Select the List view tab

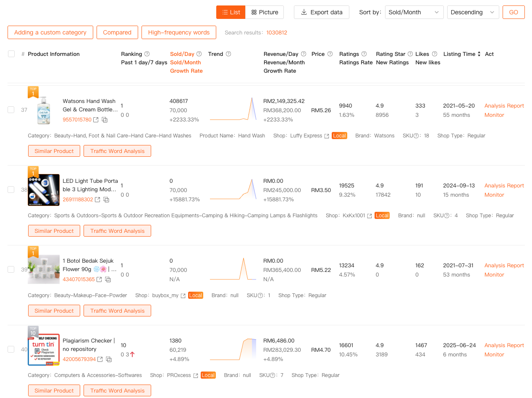click(x=231, y=12)
